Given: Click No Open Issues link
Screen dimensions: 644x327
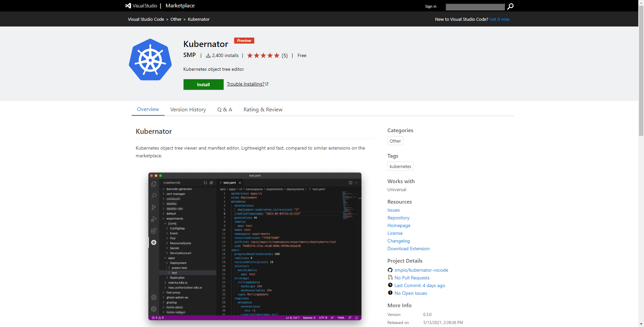Looking at the screenshot, I should click(411, 293).
